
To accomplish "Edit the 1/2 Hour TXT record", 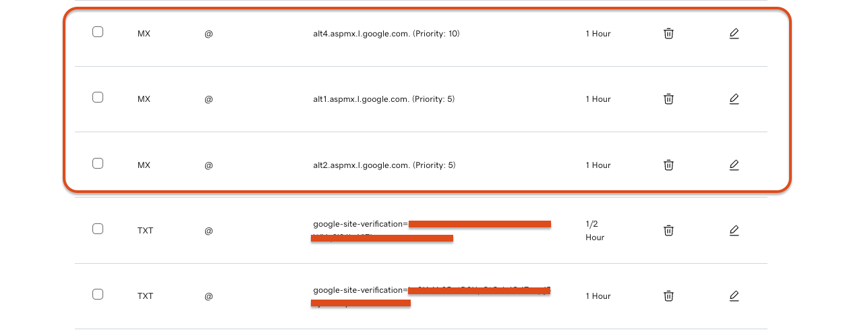I will 734,230.
